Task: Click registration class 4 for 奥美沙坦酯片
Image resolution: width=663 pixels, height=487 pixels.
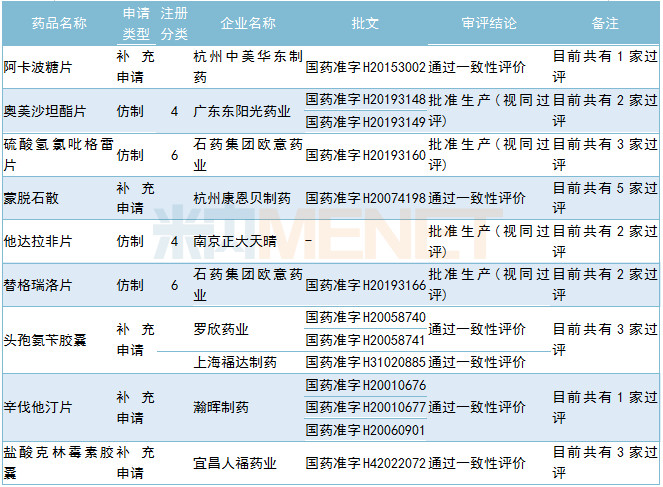Action: (174, 112)
